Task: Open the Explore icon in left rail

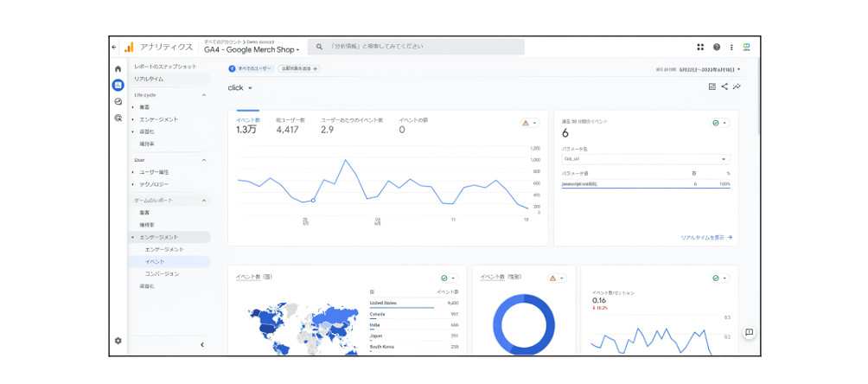Action: pyautogui.click(x=118, y=101)
